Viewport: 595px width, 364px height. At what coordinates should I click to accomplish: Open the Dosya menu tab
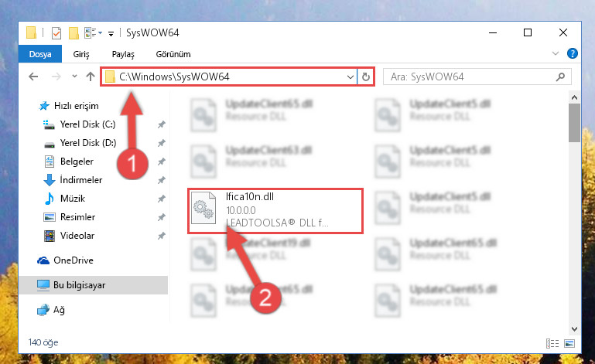[x=40, y=54]
